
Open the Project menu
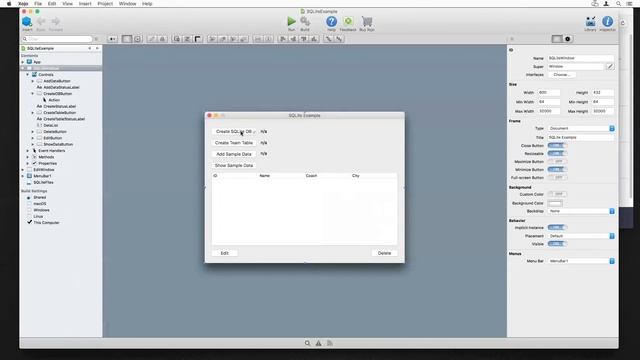[x=105, y=3]
